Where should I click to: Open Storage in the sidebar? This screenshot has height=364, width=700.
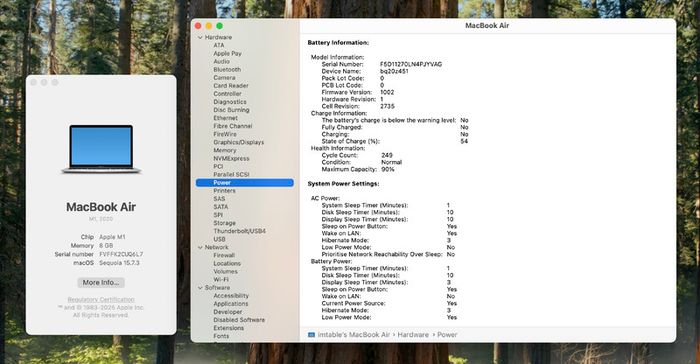coord(224,223)
